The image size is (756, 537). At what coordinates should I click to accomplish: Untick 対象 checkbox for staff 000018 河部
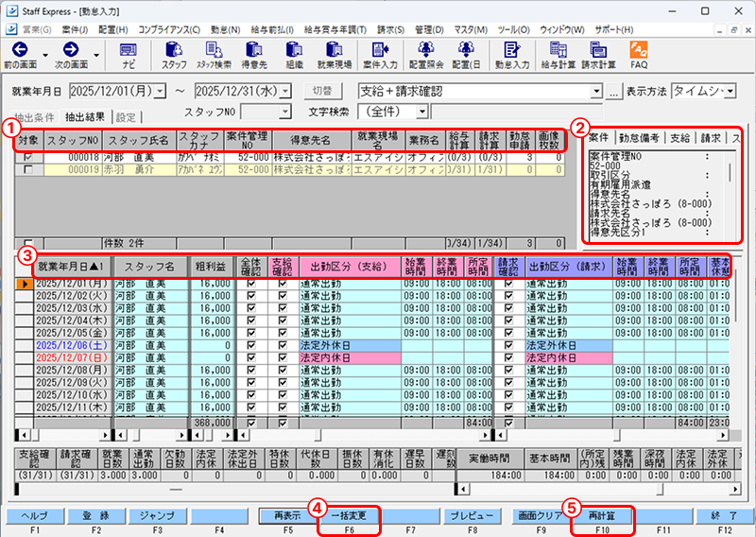(28, 157)
